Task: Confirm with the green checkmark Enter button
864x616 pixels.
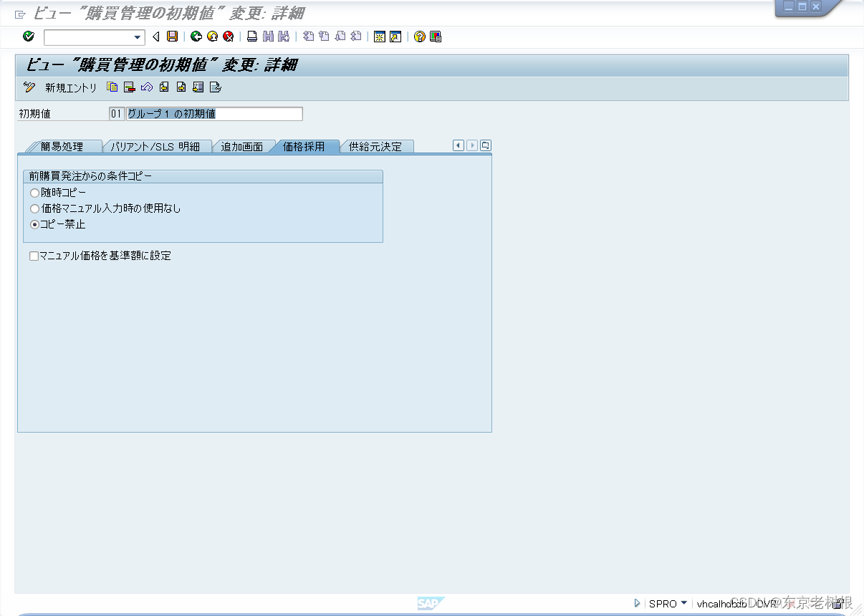Action: click(x=29, y=37)
